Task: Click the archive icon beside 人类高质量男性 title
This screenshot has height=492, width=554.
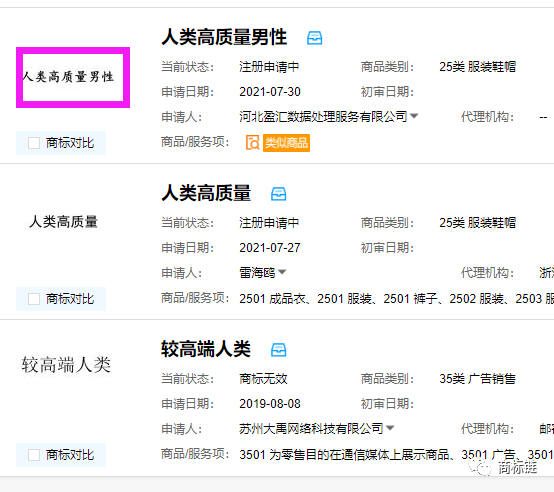Action: [x=314, y=38]
